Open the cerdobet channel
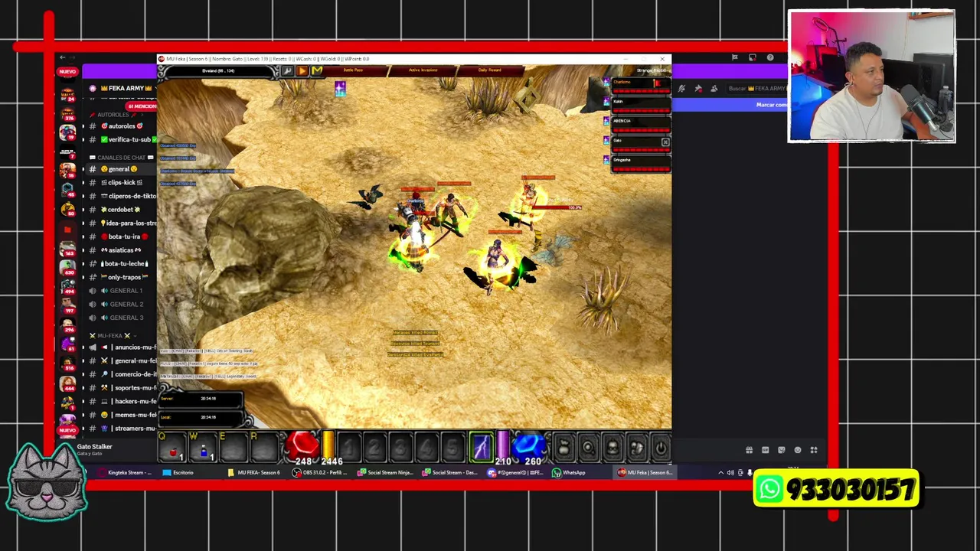The image size is (980, 551). 122,209
